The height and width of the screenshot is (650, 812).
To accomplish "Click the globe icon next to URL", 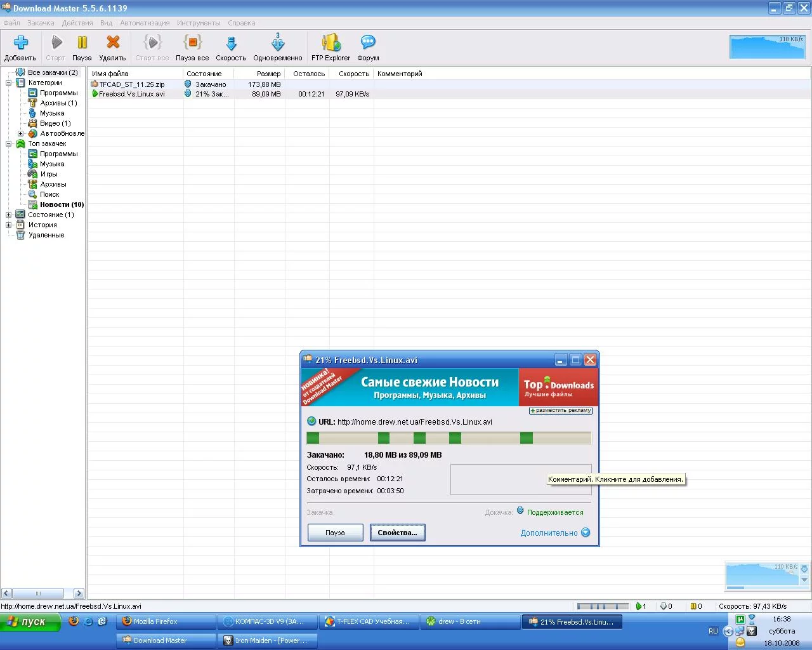I will tap(311, 421).
